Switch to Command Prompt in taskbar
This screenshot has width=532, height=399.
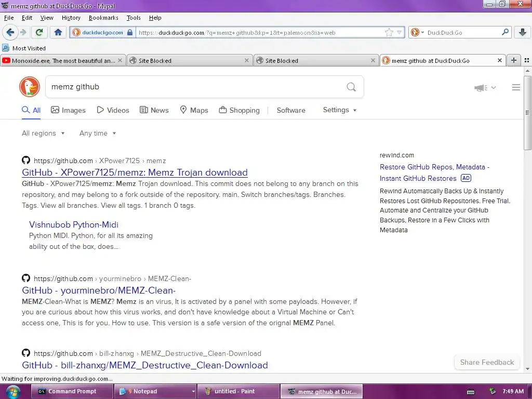click(x=72, y=392)
